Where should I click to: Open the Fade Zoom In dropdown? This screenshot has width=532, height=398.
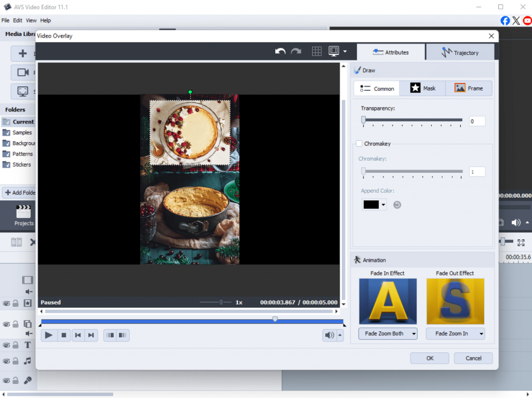455,334
